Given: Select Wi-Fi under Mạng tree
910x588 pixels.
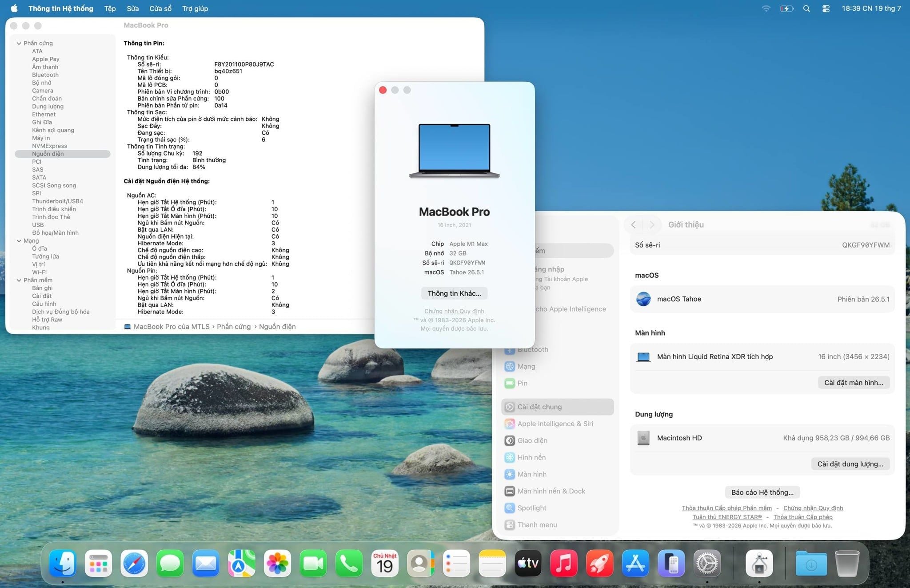Looking at the screenshot, I should [x=39, y=272].
